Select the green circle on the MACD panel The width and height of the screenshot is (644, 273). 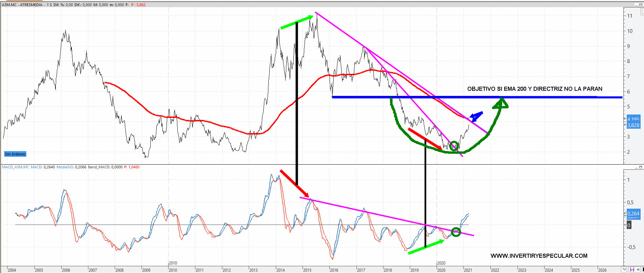tap(456, 232)
